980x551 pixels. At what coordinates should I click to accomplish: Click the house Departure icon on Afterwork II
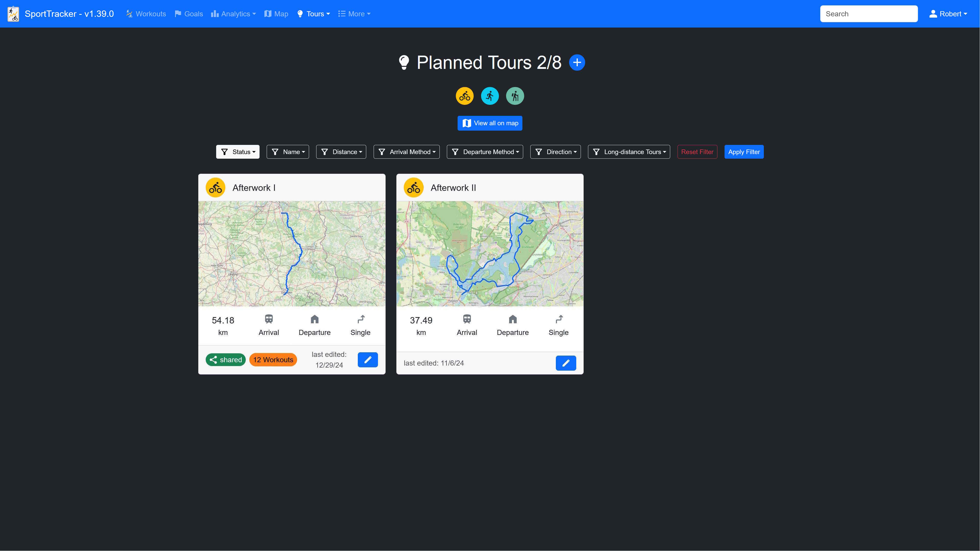point(512,319)
